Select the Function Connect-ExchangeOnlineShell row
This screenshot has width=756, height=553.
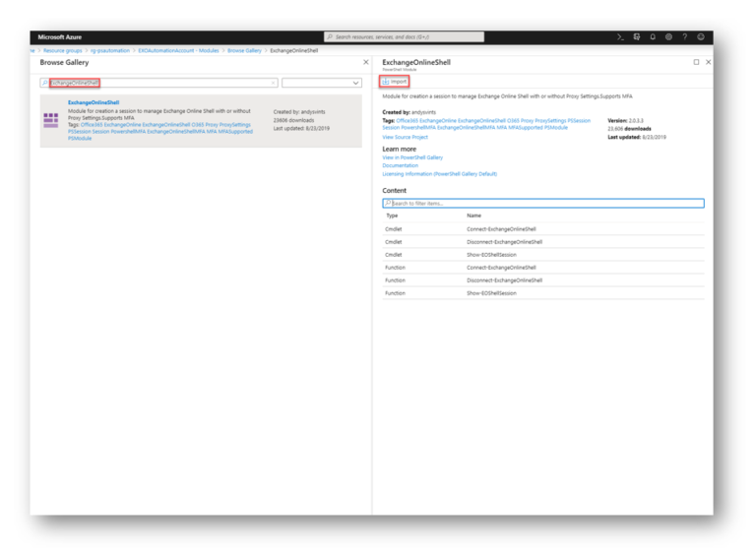[543, 268]
